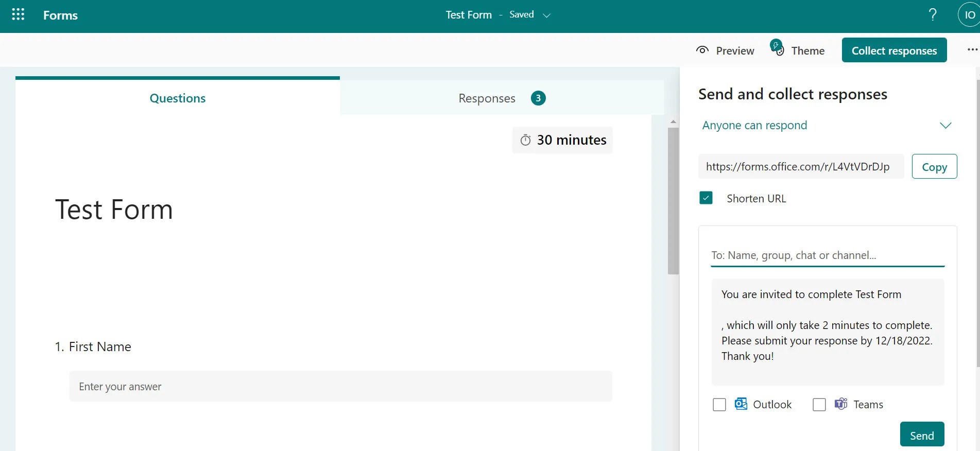Click the Outlook app icon
The image size is (980, 451).
(741, 404)
